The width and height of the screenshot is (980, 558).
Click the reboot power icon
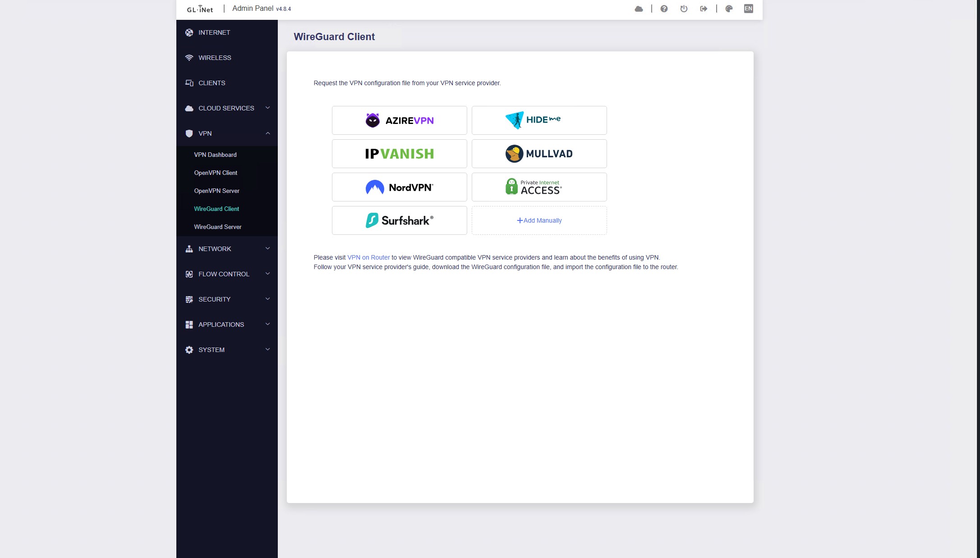click(684, 9)
